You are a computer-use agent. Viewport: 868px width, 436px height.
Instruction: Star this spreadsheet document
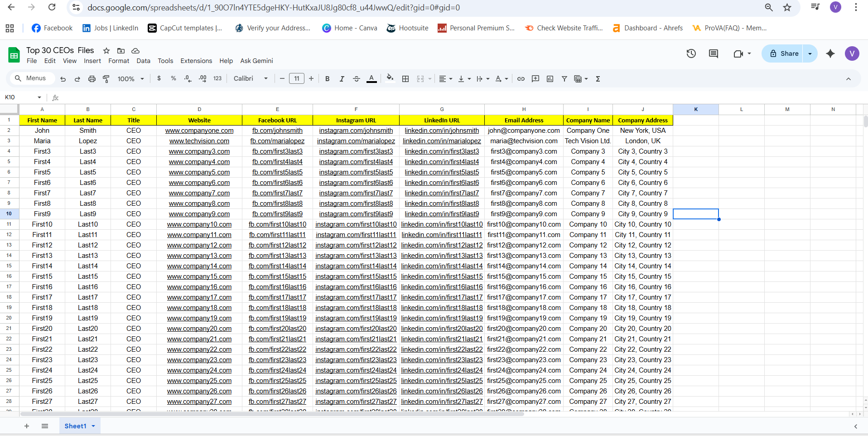pos(106,51)
